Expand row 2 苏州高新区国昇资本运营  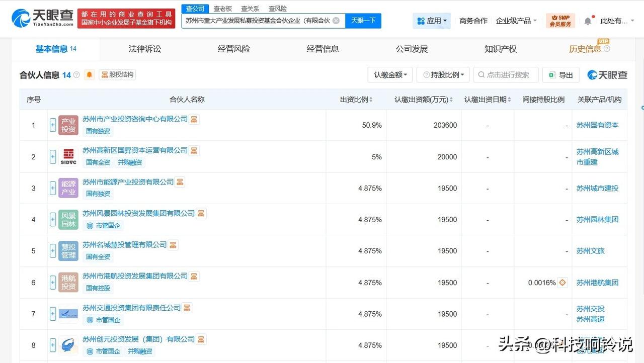(53, 157)
